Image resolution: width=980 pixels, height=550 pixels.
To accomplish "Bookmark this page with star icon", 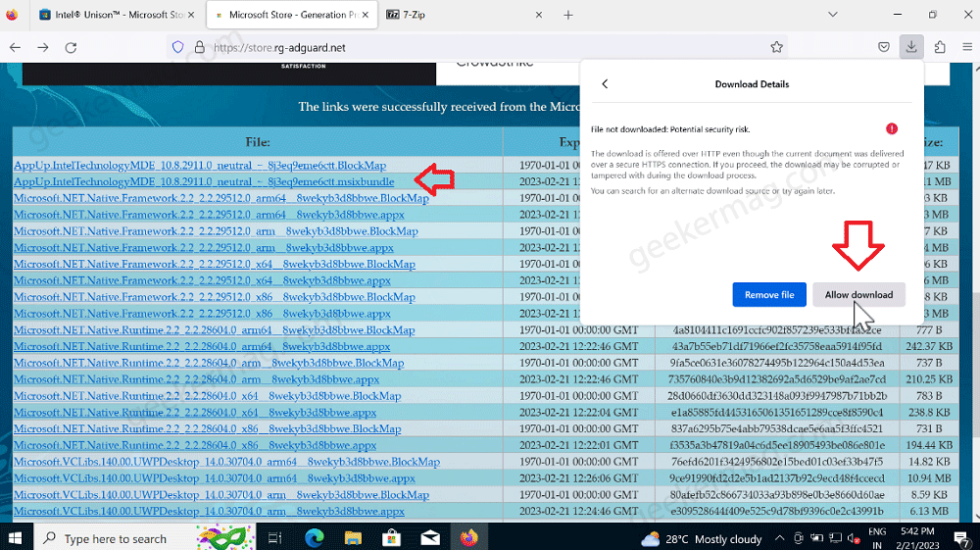I will tap(776, 47).
